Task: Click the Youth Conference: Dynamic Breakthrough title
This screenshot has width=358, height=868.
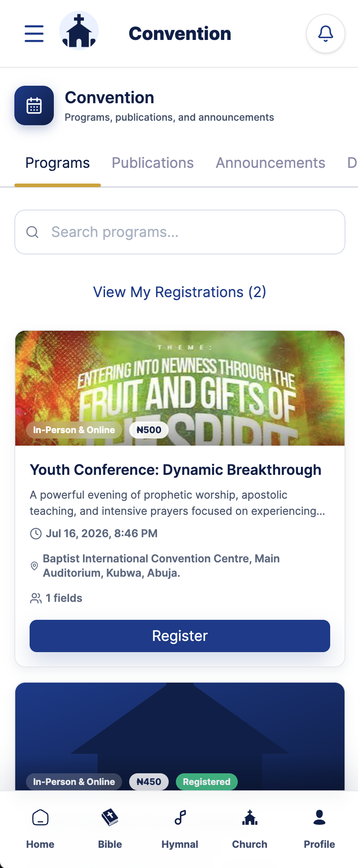Action: 175,470
